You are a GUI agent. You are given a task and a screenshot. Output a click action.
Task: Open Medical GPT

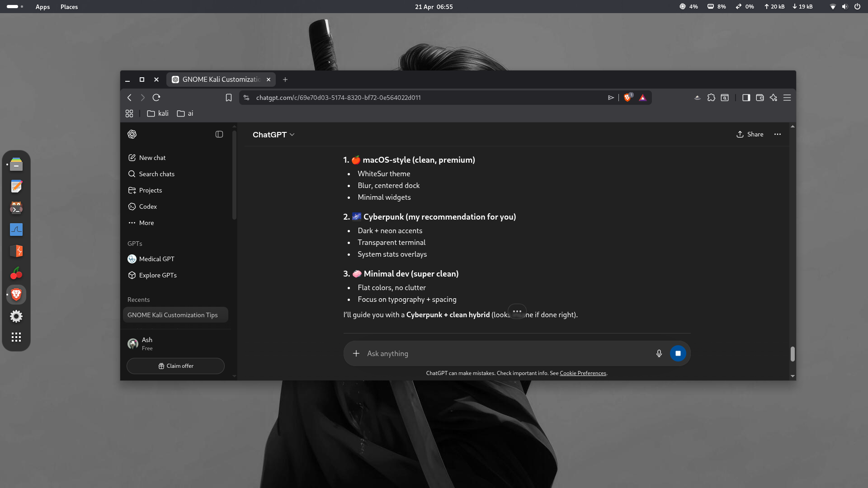tap(175, 259)
